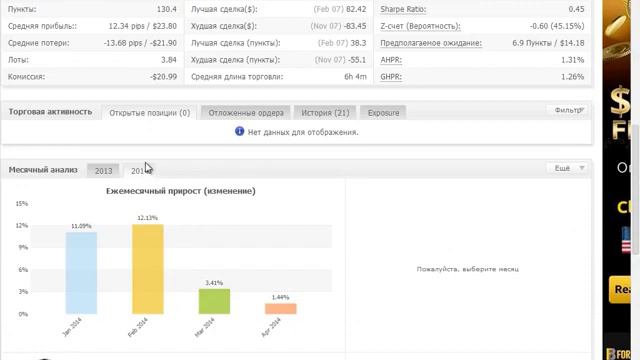Click the blue info icon

coord(239,131)
